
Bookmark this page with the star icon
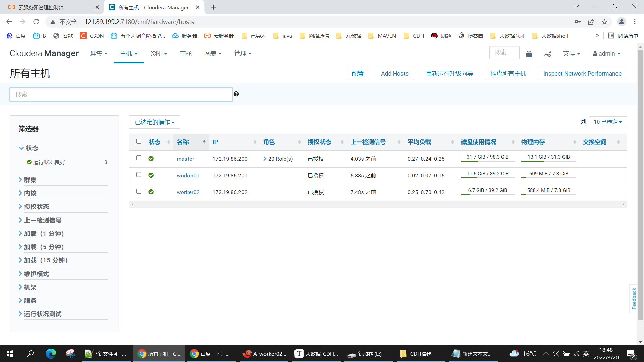[x=604, y=22]
